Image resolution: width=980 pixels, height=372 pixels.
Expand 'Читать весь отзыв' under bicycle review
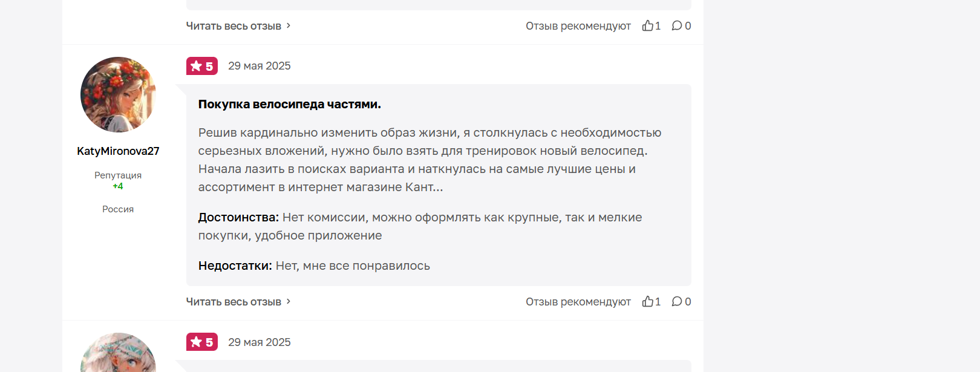(234, 302)
